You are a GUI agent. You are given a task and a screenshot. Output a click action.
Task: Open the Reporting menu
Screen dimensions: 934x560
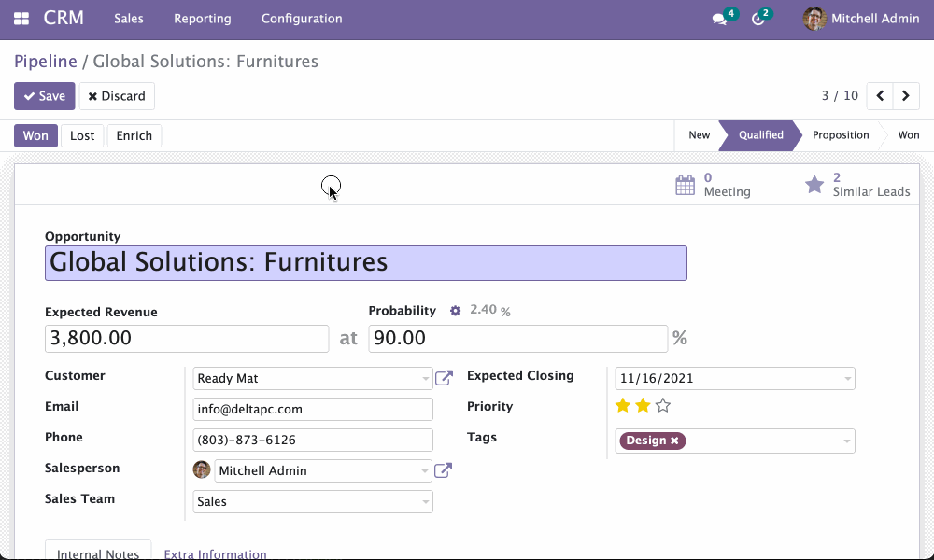202,18
